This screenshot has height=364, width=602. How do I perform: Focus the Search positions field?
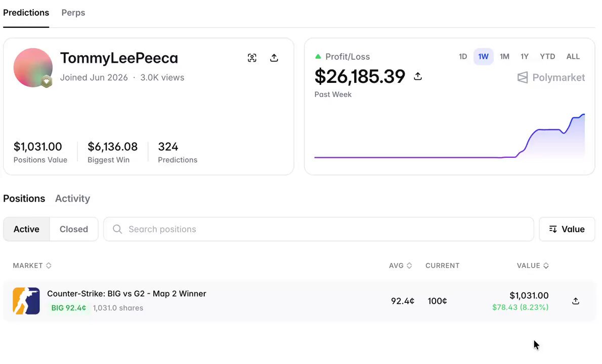(319, 230)
